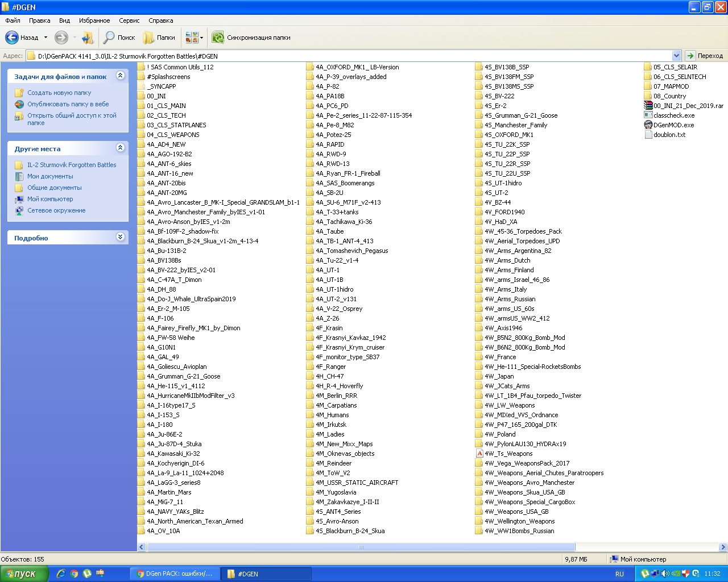Click 'Создать новую папку' link
The image size is (728, 582).
(59, 93)
